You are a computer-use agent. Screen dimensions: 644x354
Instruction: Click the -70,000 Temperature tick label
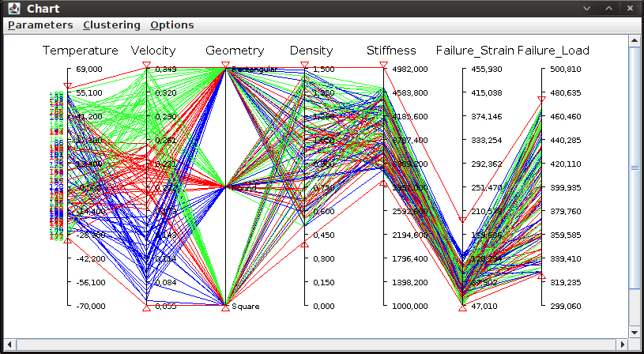click(91, 307)
